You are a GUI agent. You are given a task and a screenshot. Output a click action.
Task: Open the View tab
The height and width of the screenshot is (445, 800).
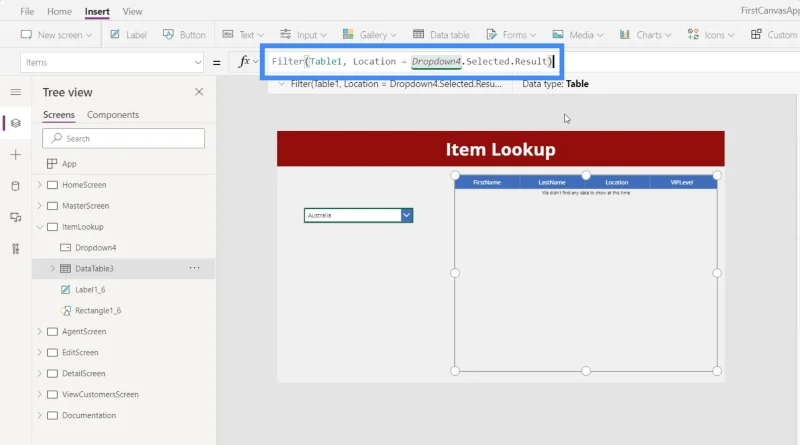click(x=132, y=11)
